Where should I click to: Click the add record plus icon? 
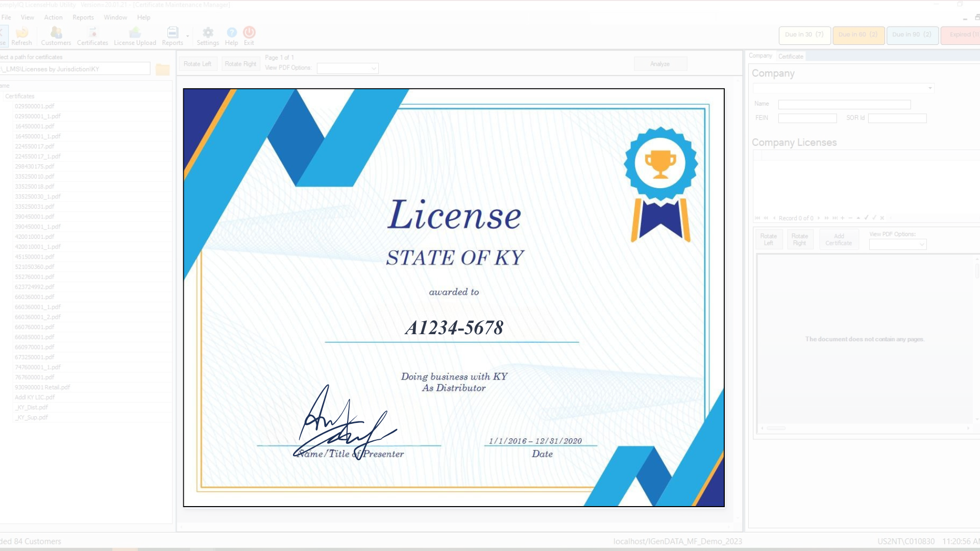click(x=843, y=218)
